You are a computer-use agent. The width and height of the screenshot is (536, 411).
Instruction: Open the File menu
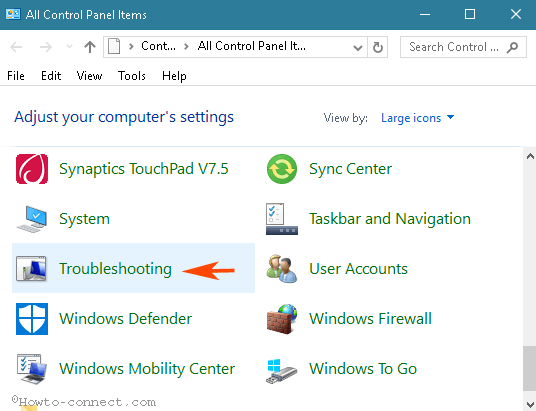16,76
